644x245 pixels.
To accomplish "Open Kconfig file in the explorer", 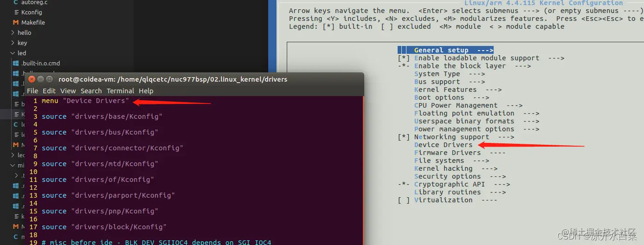I will point(32,13).
